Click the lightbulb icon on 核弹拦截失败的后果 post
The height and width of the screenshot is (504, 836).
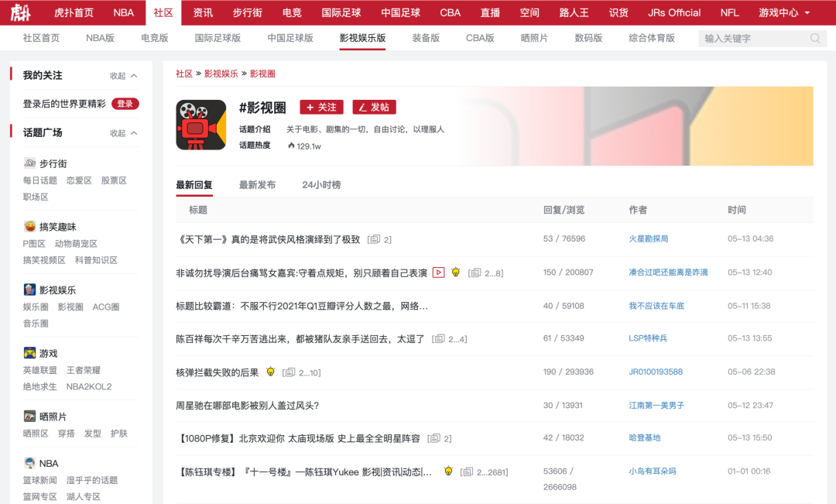tap(270, 372)
